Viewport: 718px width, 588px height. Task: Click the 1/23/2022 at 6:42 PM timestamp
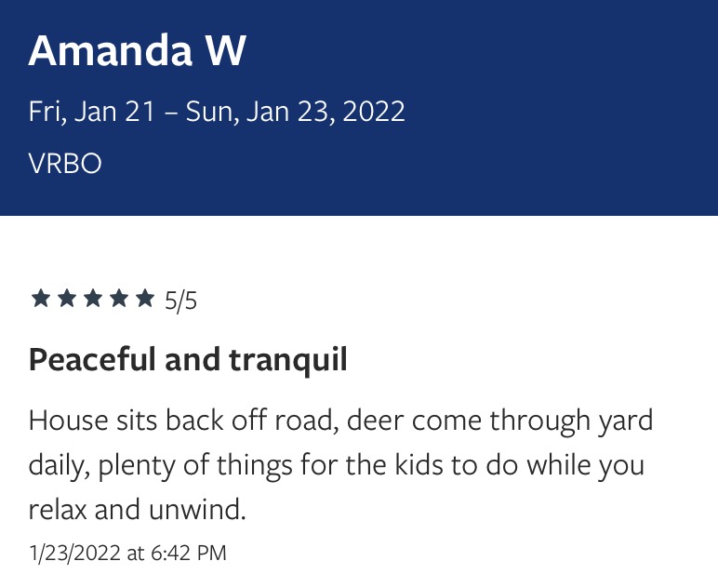pyautogui.click(x=127, y=553)
